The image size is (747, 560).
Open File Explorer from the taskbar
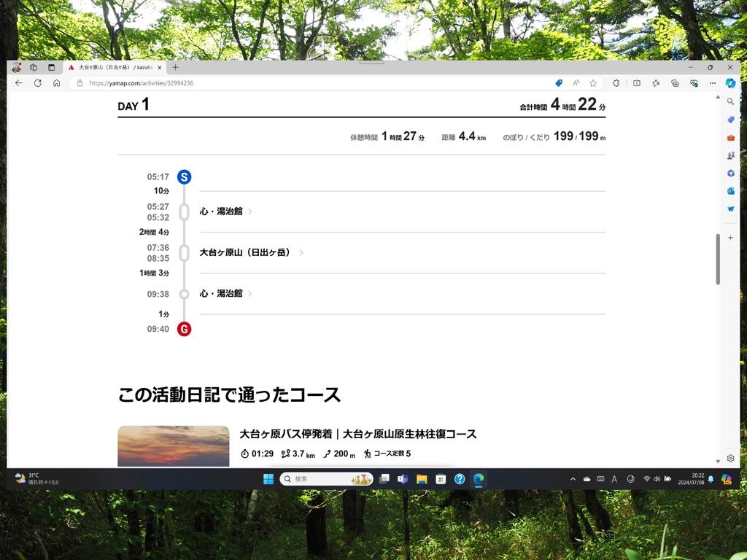[422, 479]
